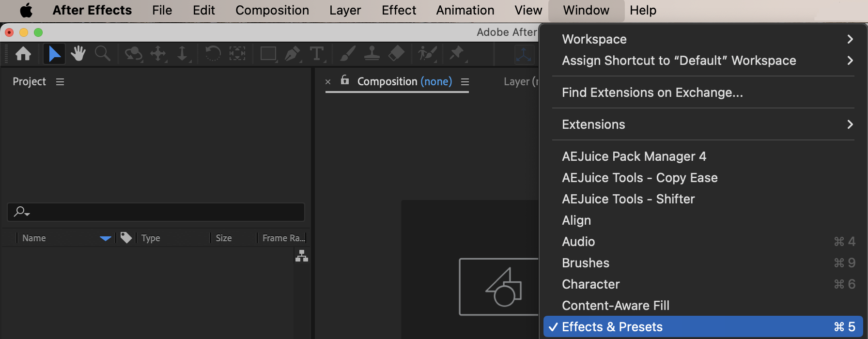
Task: Sort project items by Name column
Action: pyautogui.click(x=34, y=238)
